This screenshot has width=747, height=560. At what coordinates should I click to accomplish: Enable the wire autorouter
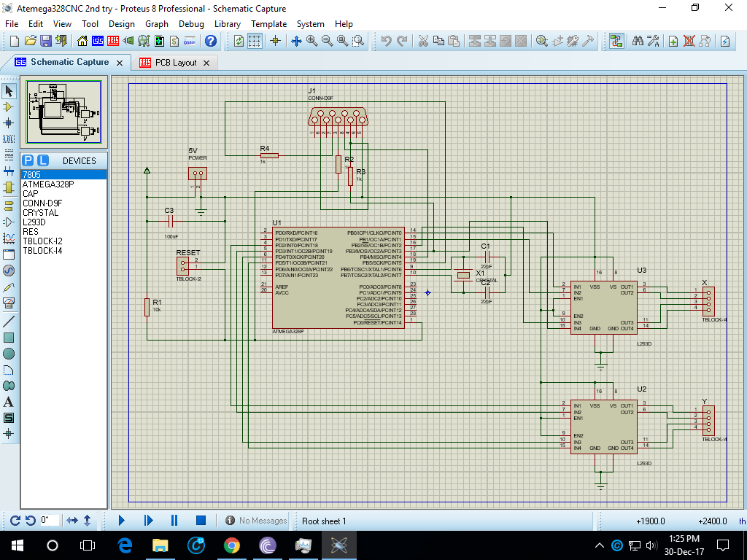tap(617, 42)
